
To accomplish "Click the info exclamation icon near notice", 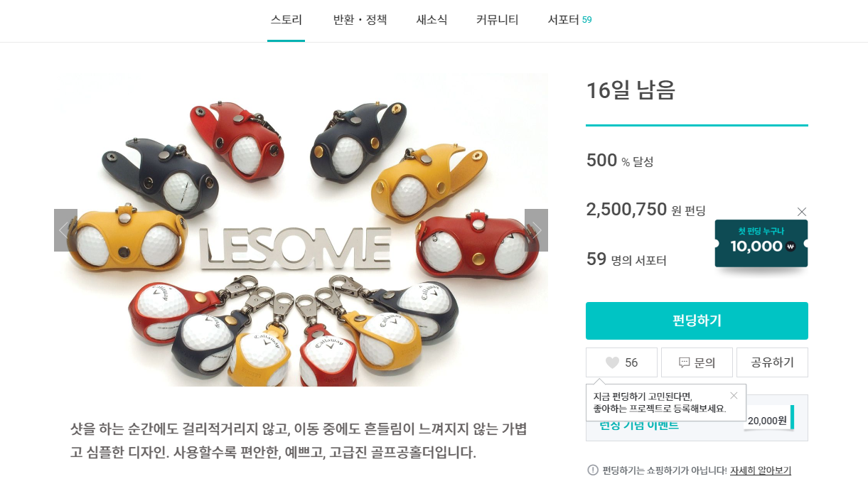I will click(593, 470).
